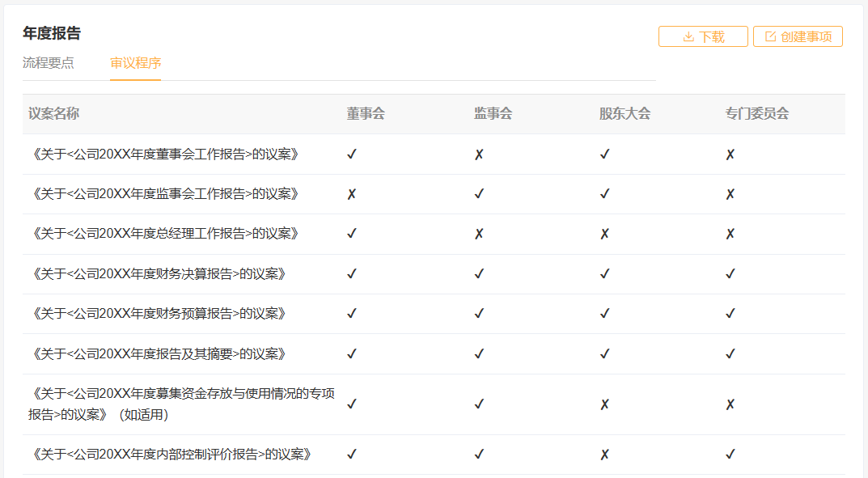Click the 下载 download button
The width and height of the screenshot is (868, 478).
pyautogui.click(x=703, y=36)
